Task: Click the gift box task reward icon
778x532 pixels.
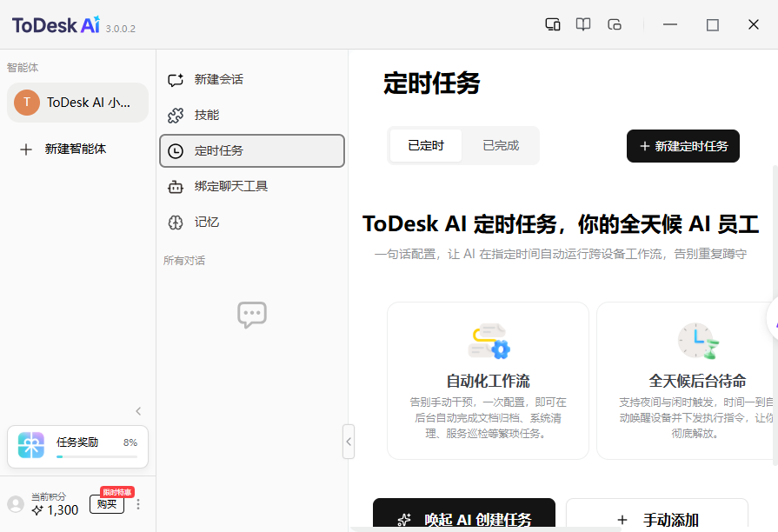Action: [x=31, y=445]
